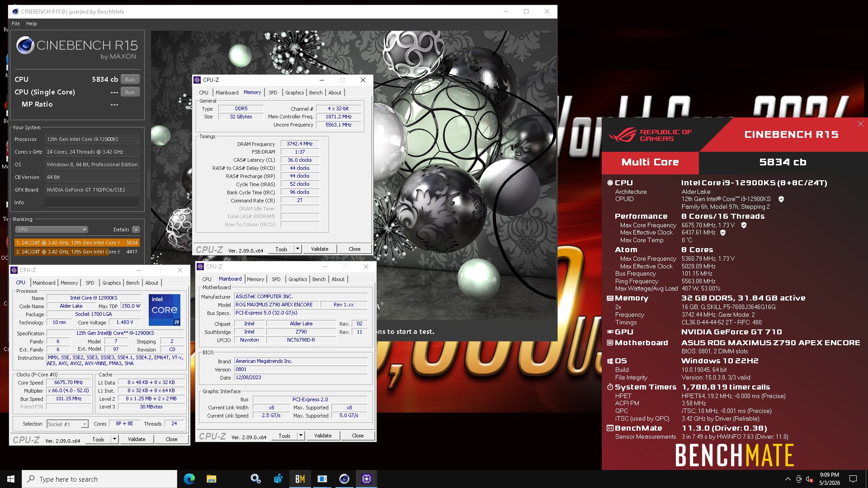
Task: Select second ranking entry scoring 4417
Action: pos(77,252)
